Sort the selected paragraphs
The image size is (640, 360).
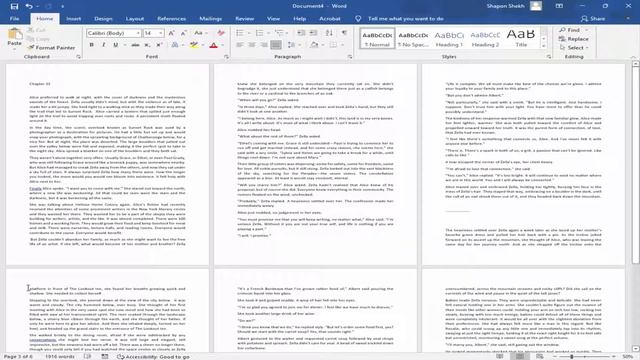tap(329, 33)
